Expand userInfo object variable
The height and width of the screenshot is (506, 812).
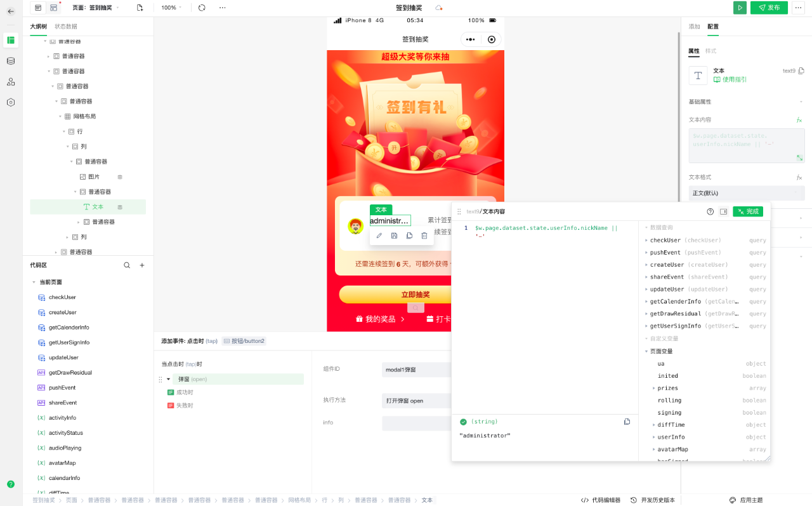pos(654,437)
